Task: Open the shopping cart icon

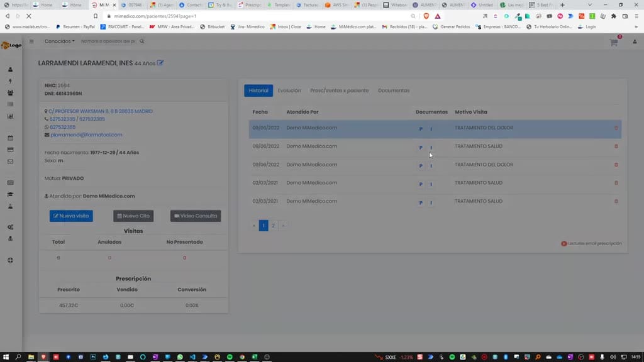Action: pos(614,42)
